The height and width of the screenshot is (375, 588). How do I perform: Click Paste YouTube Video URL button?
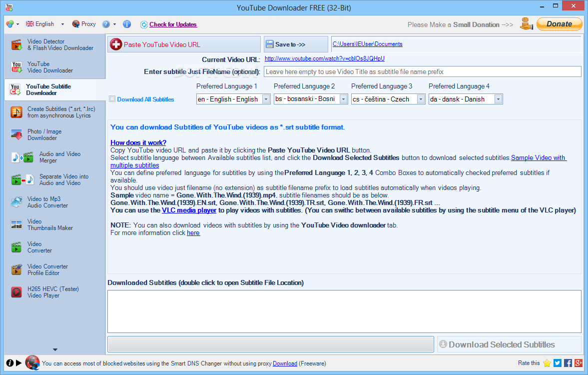[184, 44]
